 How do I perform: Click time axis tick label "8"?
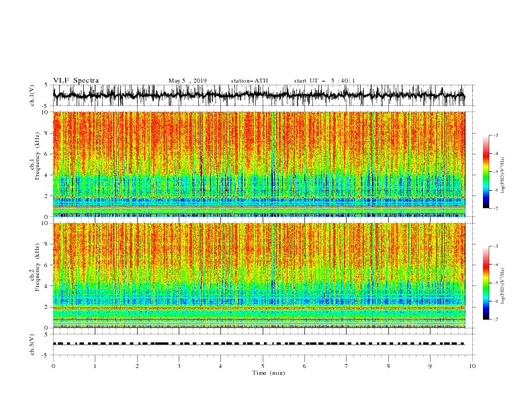[x=388, y=366]
